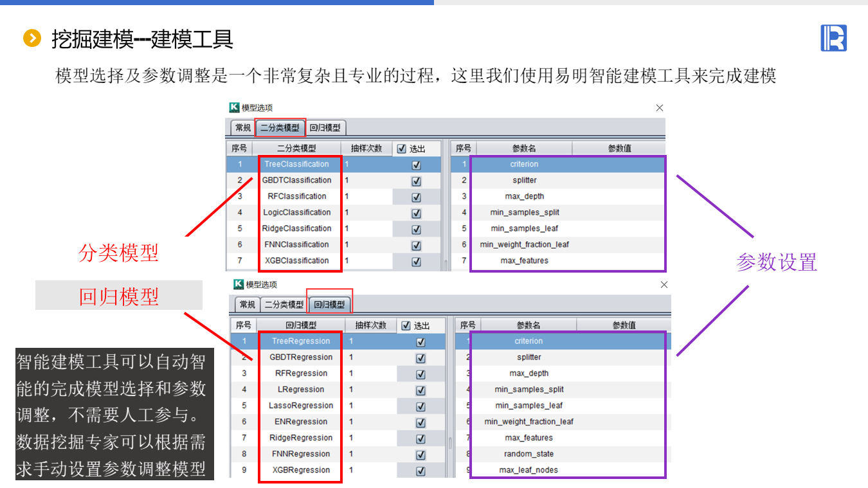Click the 参数名 column header in classification dialog

[524, 149]
